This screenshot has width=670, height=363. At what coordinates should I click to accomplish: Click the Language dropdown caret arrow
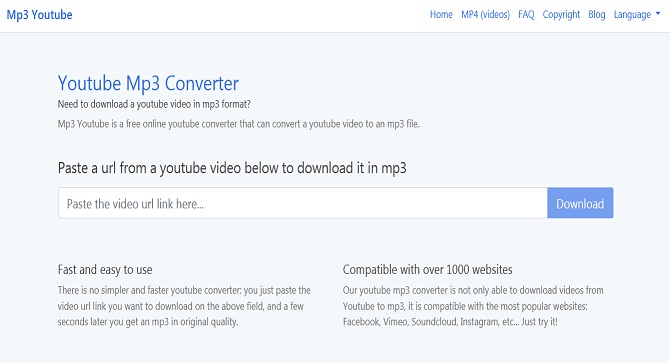tap(658, 14)
